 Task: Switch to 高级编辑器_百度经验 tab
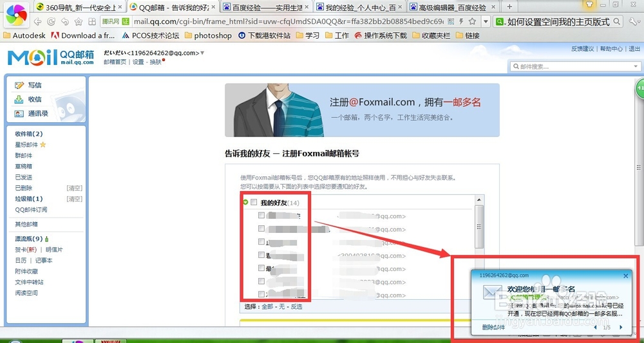click(x=454, y=7)
